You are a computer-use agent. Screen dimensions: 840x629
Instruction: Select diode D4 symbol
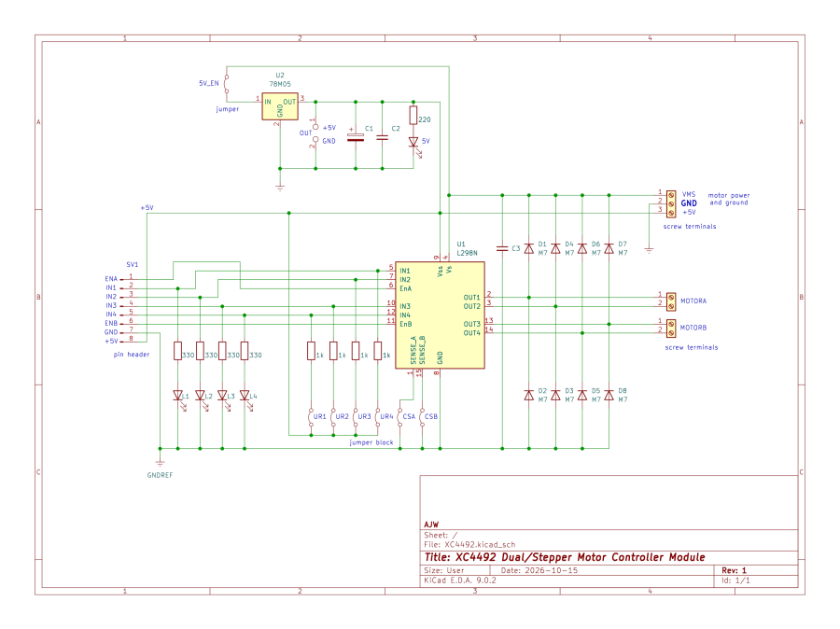555,248
